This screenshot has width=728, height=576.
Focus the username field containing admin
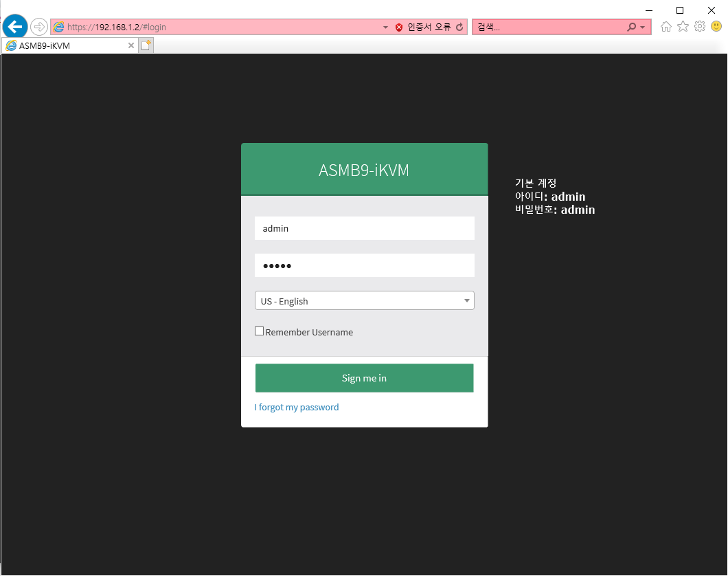tap(365, 228)
